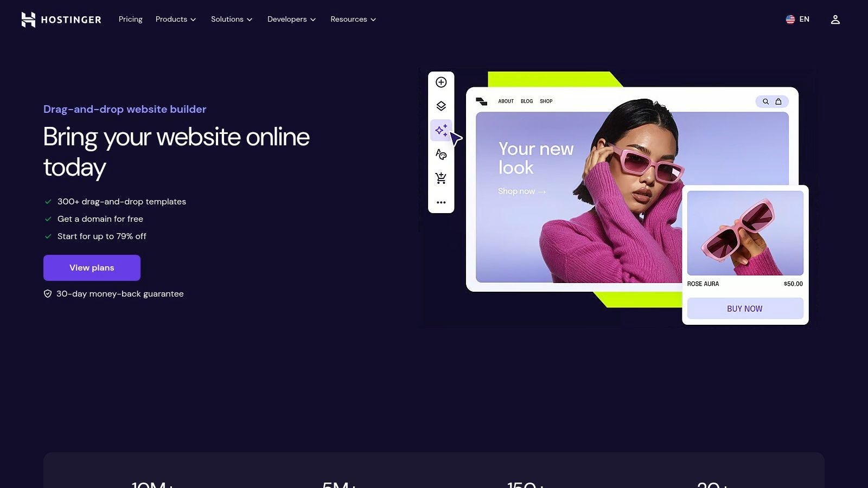Screen dimensions: 868x488
Task: Click the US flag language icon
Action: click(x=790, y=20)
